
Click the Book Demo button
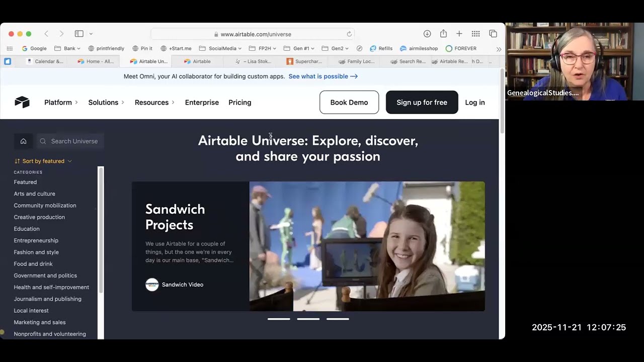(349, 102)
